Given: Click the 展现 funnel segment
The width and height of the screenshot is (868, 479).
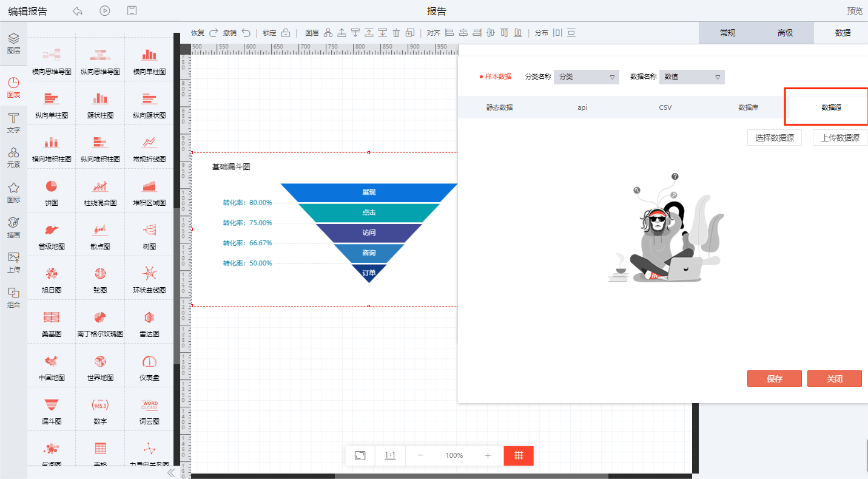Looking at the screenshot, I should pyautogui.click(x=369, y=192).
